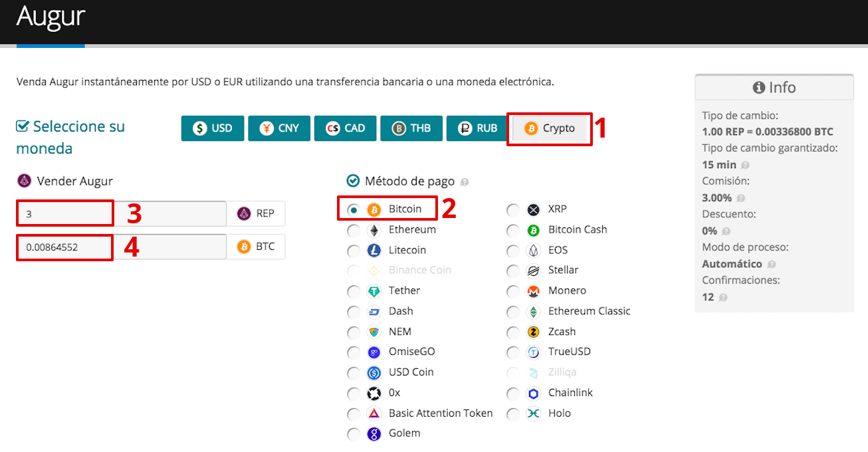Click the Bitcoin Cash green icon

[534, 230]
